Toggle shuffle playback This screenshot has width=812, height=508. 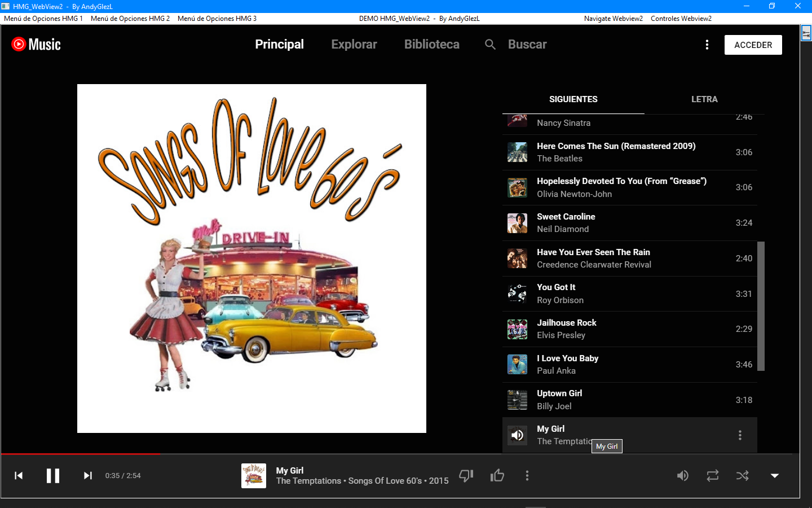(743, 476)
